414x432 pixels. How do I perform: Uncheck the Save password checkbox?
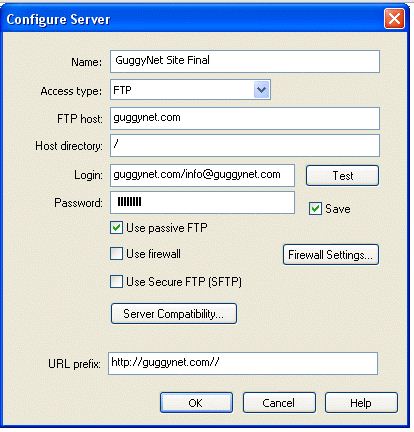[x=315, y=209]
